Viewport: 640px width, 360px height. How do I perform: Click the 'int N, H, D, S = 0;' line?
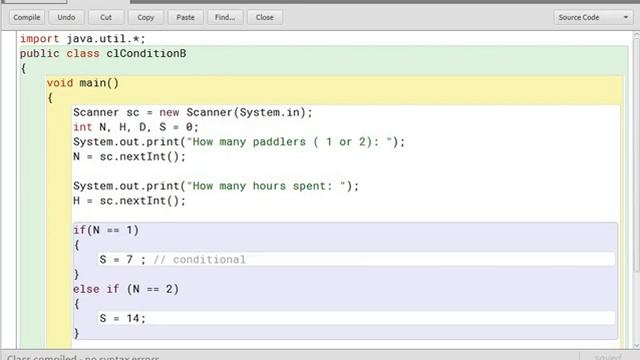[x=136, y=127]
